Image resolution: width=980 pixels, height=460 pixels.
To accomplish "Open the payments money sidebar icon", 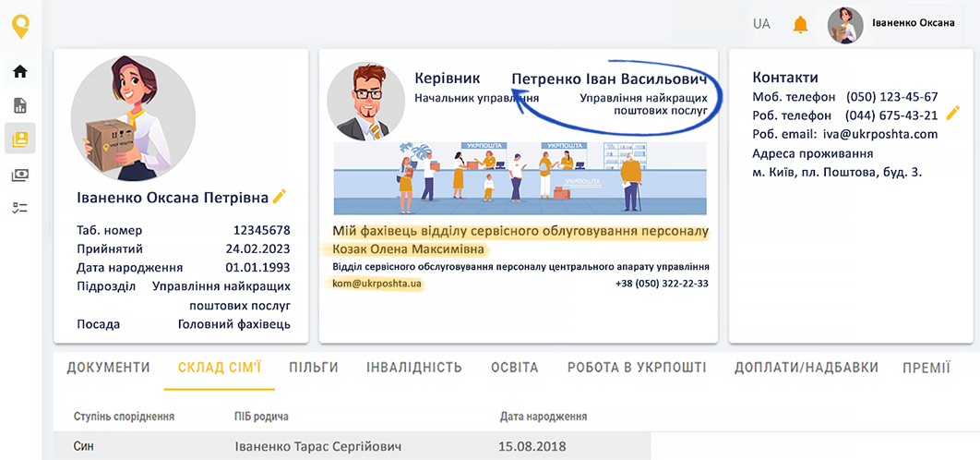I will (19, 175).
